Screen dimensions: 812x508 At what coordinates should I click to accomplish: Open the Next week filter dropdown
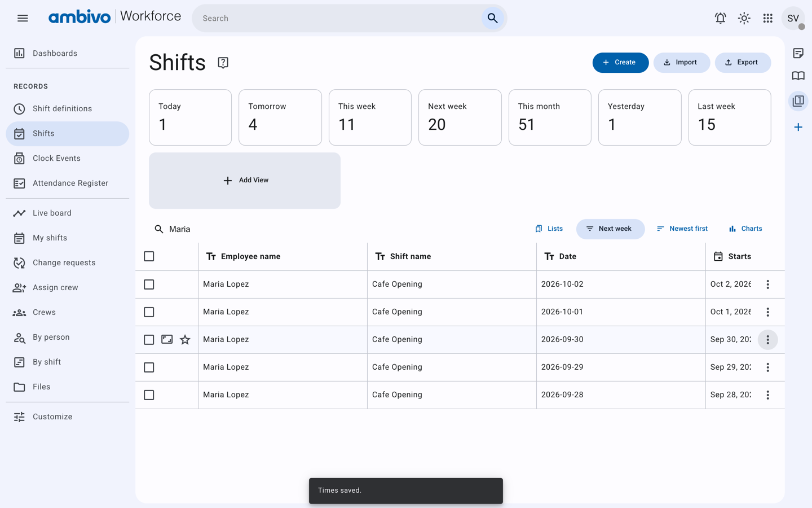[610, 229]
